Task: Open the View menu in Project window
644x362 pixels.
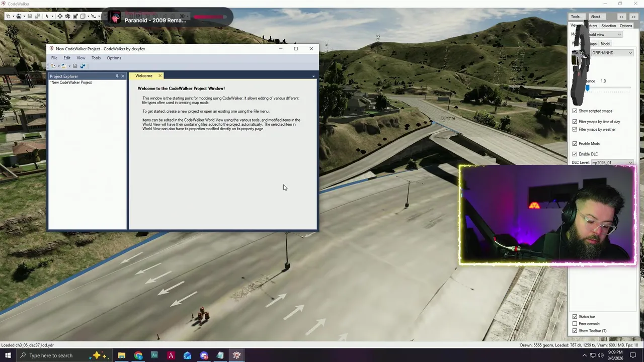Action: [x=80, y=58]
